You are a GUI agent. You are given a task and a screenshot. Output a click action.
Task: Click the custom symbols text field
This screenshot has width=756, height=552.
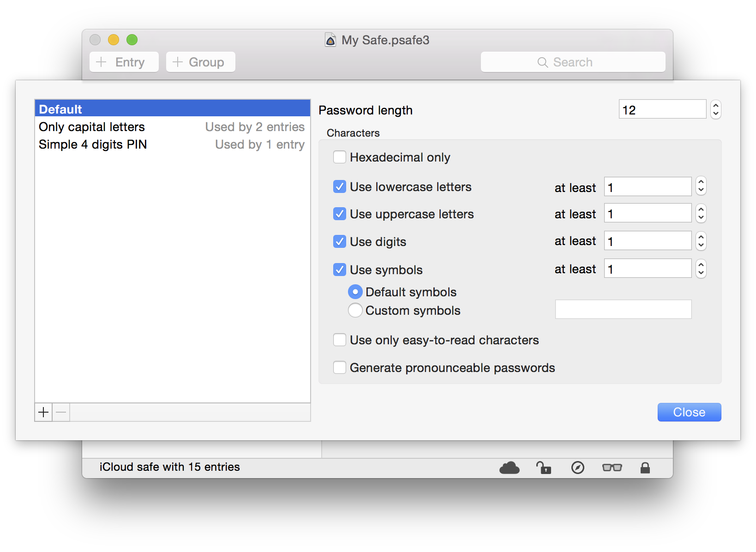pyautogui.click(x=623, y=309)
